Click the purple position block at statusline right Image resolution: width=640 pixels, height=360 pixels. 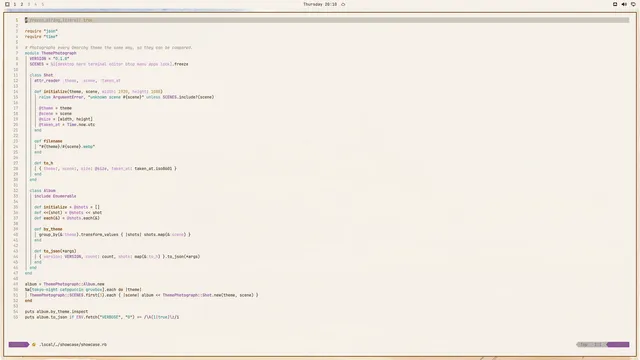coord(618,344)
